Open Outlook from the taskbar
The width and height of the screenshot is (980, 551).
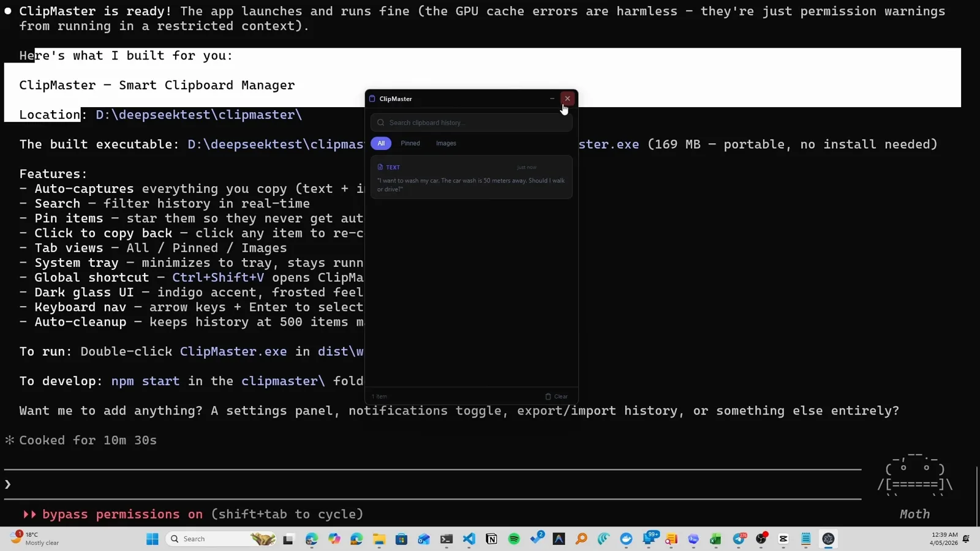(x=424, y=539)
